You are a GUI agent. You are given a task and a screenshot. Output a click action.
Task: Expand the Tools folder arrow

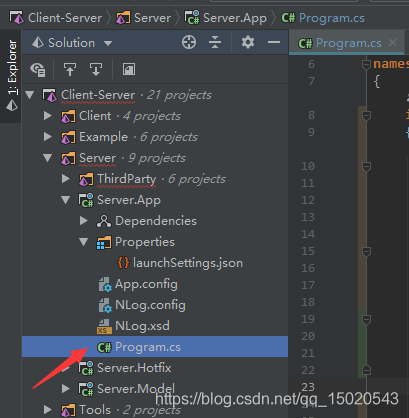(x=48, y=410)
